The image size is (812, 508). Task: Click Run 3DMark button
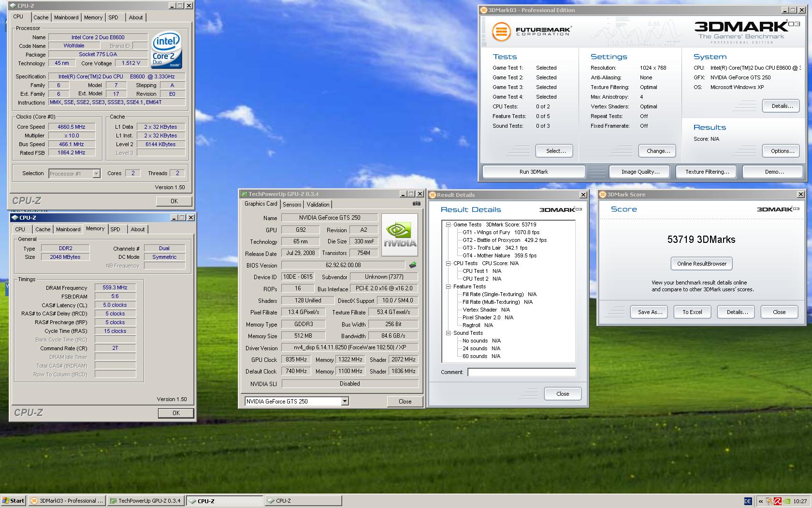tap(534, 172)
